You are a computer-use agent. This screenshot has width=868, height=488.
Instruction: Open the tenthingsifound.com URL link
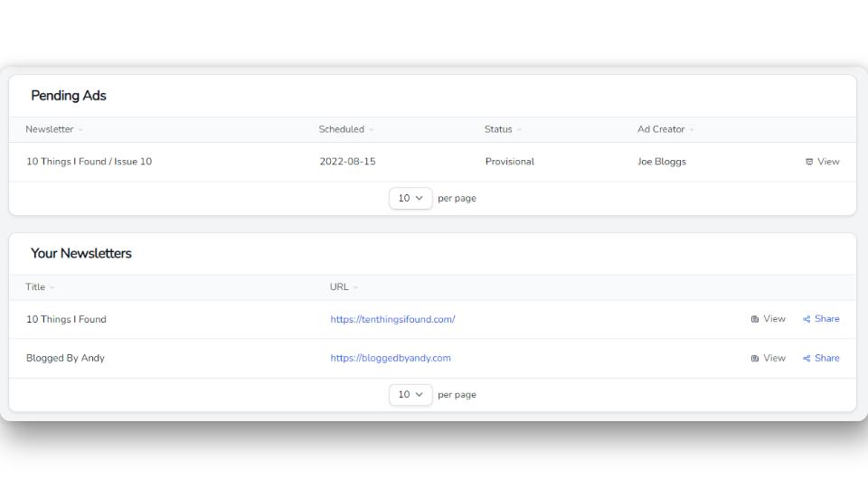[392, 319]
